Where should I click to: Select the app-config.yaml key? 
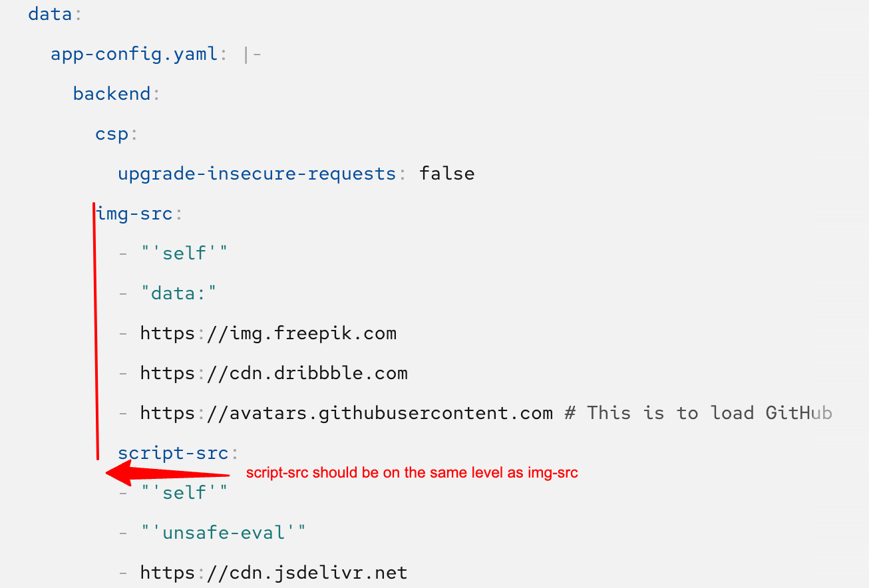coord(134,54)
